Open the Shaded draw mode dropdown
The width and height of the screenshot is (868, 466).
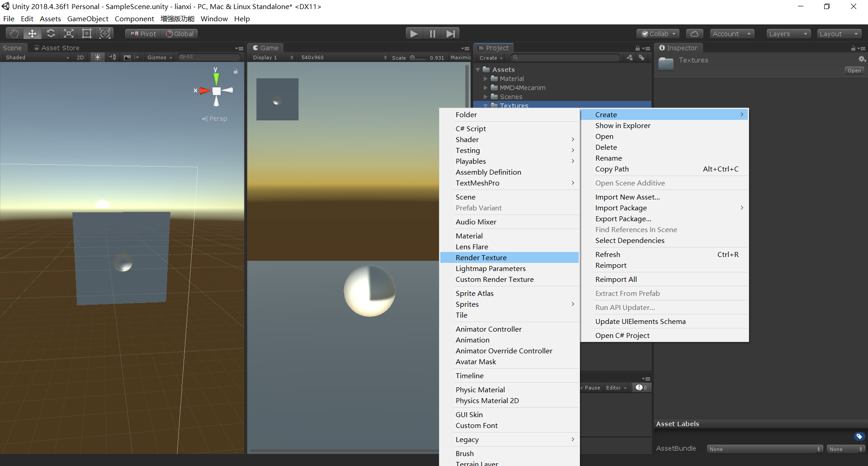click(35, 57)
